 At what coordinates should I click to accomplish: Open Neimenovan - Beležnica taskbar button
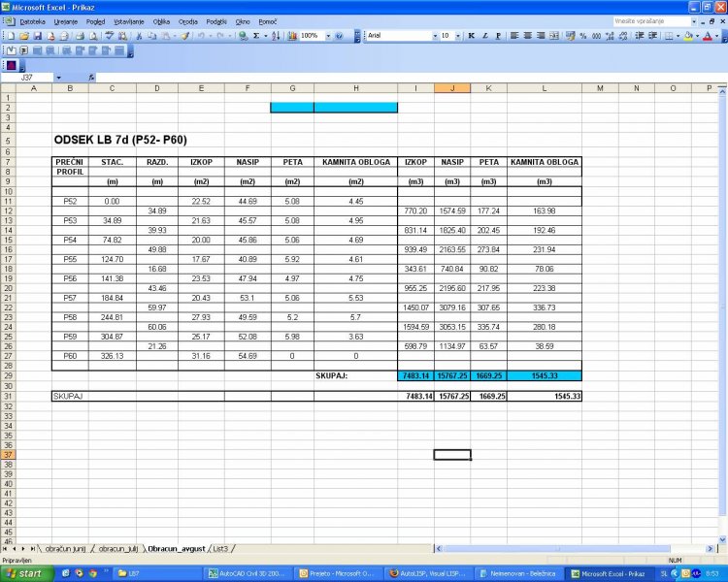tap(519, 573)
